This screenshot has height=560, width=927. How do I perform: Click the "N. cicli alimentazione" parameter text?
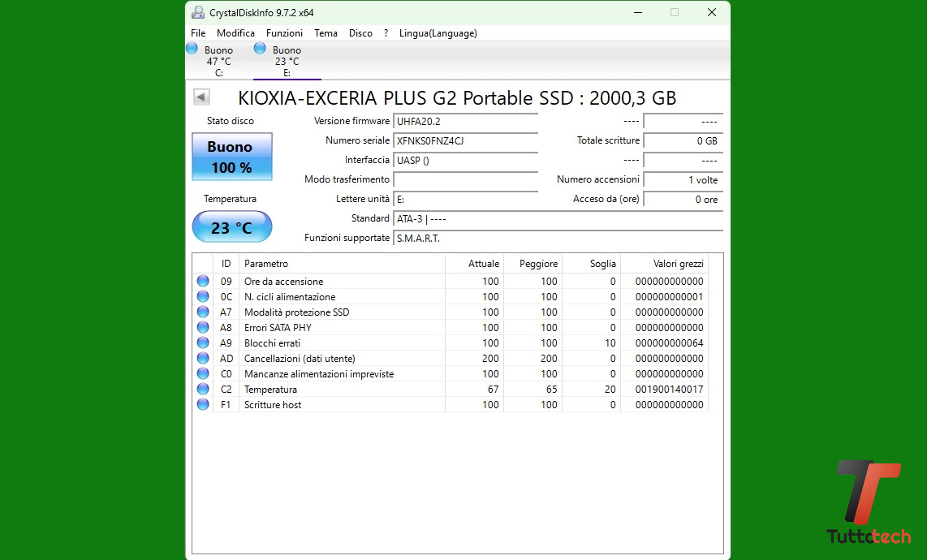(x=290, y=297)
